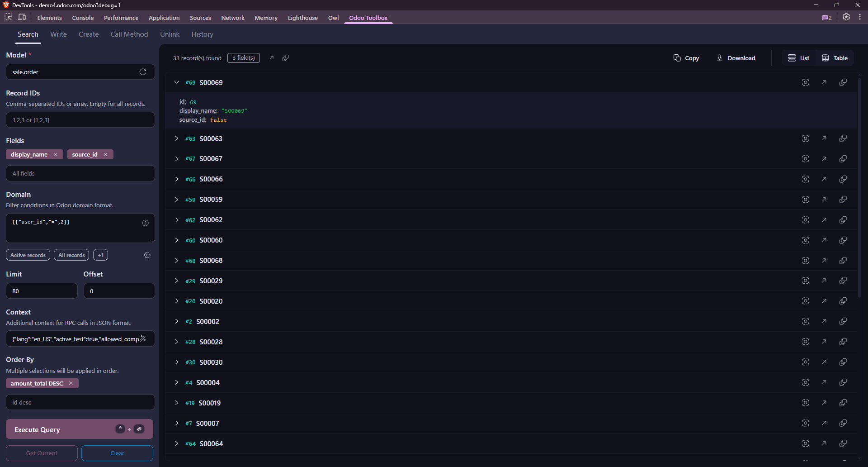Viewport: 868px width, 467px height.
Task: Copy record S00067 using its copy icon
Action: [843, 158]
